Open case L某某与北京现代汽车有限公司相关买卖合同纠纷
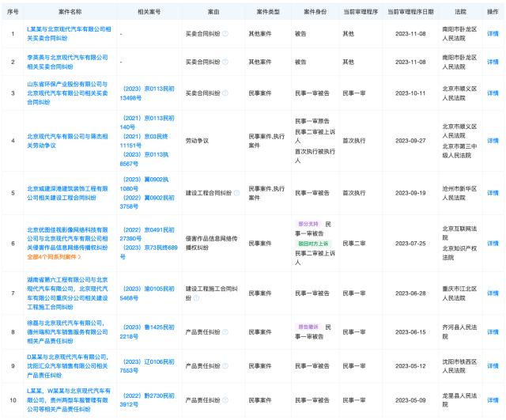The height and width of the screenshot is (420, 506). (x=69, y=33)
